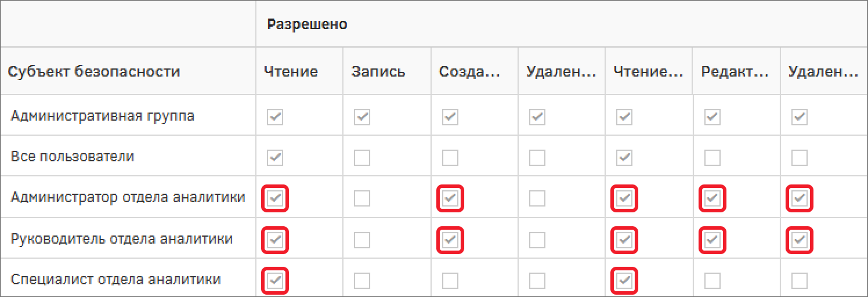Click the Редакт… column header
This screenshot has width=868, height=297.
(735, 72)
